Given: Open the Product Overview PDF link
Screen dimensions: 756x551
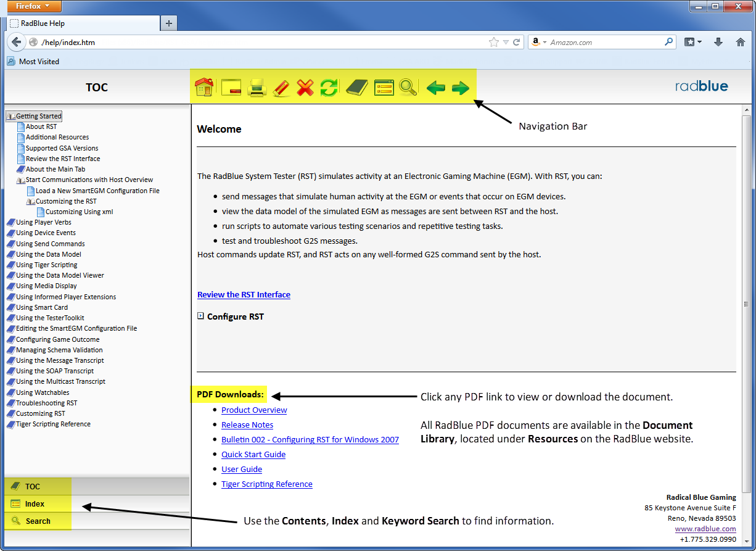Looking at the screenshot, I should pyautogui.click(x=254, y=410).
